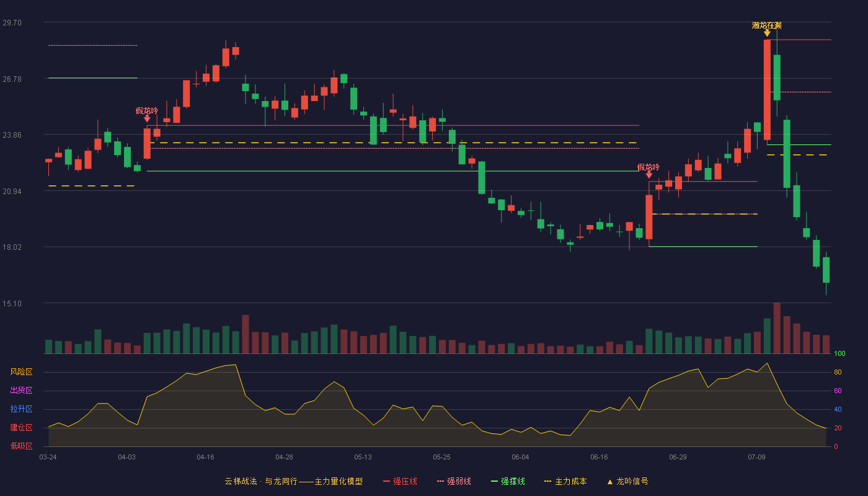Click the tallest red volume bar
The height and width of the screenshot is (496, 868).
777,328
